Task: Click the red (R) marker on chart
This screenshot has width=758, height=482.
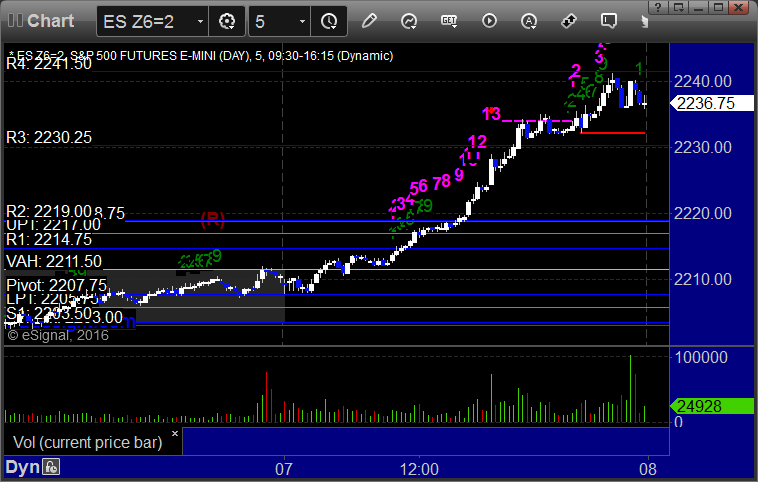Action: pyautogui.click(x=213, y=220)
